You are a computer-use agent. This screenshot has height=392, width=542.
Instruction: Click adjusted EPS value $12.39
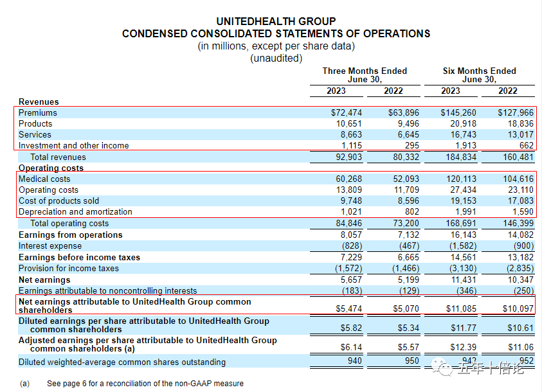(464, 348)
